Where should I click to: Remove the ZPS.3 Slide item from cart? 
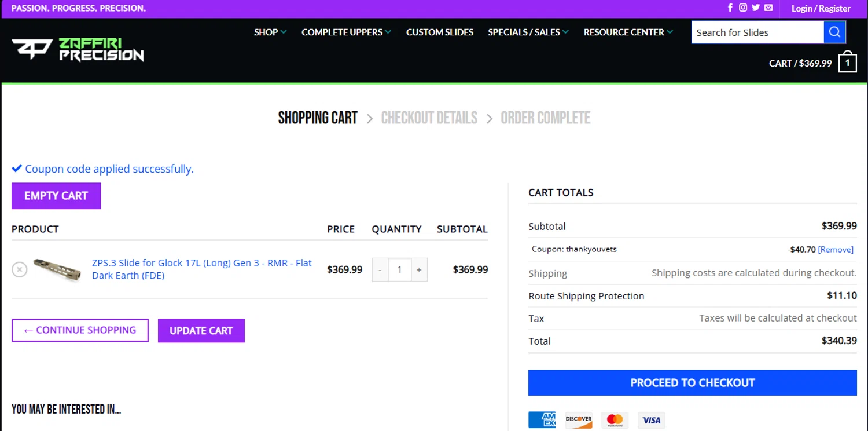coord(20,269)
